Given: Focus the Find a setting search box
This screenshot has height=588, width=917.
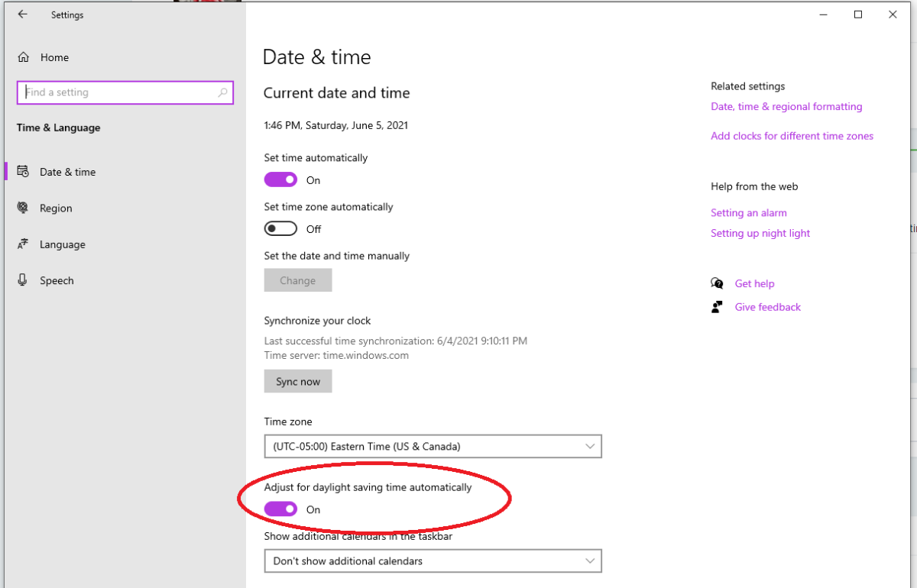Looking at the screenshot, I should pyautogui.click(x=118, y=92).
